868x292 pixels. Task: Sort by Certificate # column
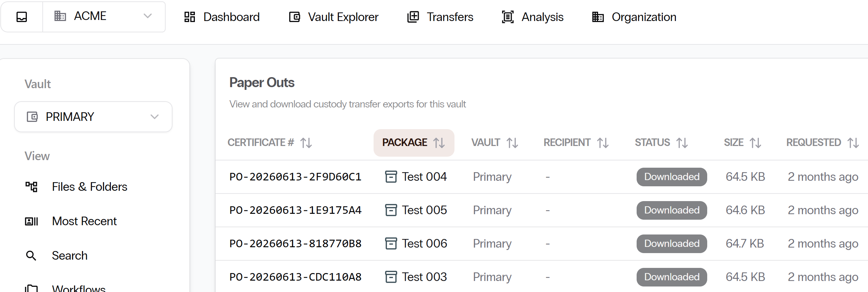(270, 143)
